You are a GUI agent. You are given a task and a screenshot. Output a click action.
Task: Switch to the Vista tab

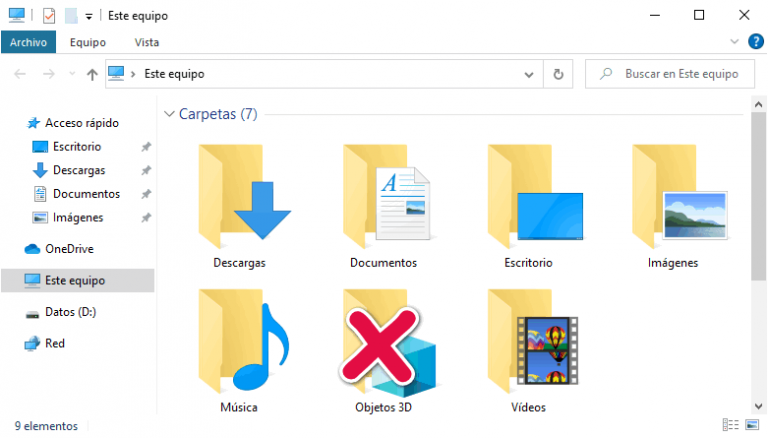click(x=146, y=42)
